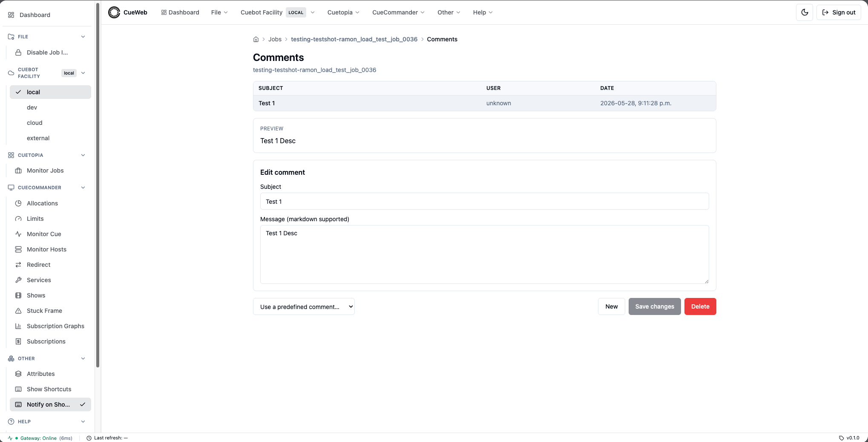Screen dimensions: 868x442
Task: Click the CUECOMMANDER monitor icon
Action: coord(11,188)
